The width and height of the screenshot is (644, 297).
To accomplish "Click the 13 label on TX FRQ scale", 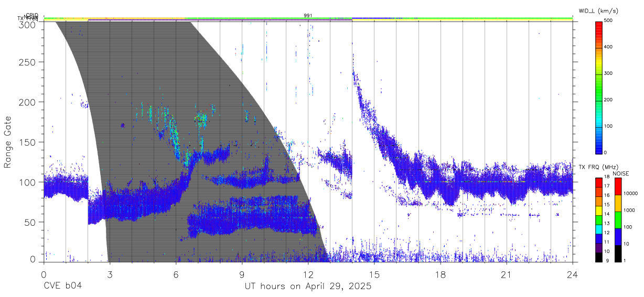I will 607,223.
